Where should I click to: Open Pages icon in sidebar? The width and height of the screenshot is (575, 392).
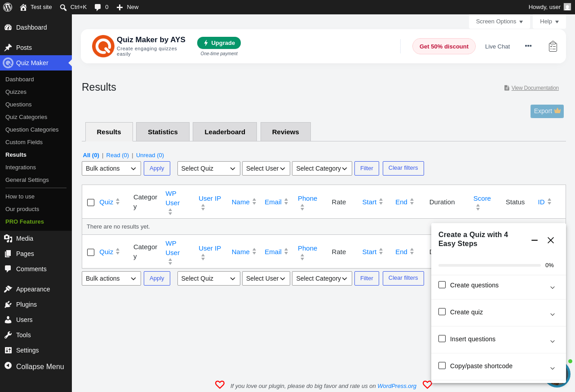[8, 254]
